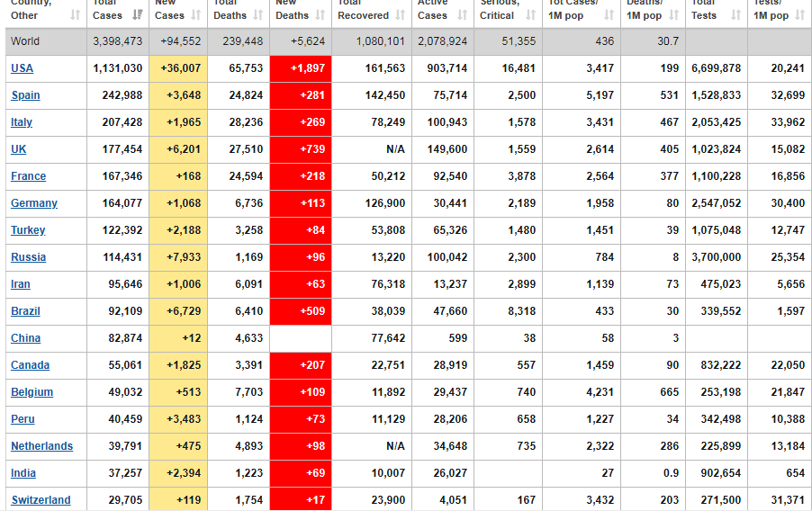Open the Turkey country link
812x511 pixels.
click(28, 230)
